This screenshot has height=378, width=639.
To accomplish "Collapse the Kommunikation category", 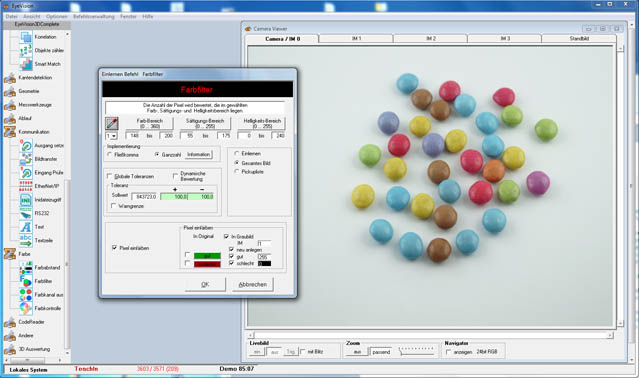I will pos(10,132).
